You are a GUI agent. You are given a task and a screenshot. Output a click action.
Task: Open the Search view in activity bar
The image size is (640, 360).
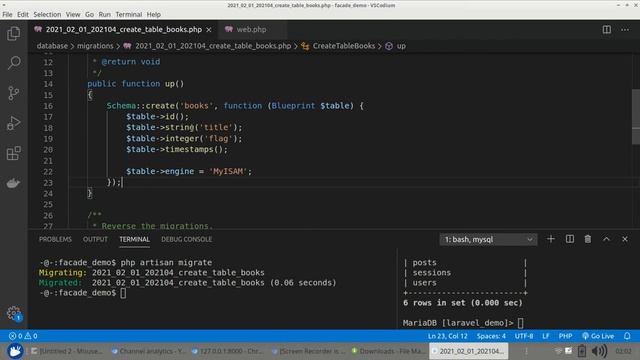point(13,63)
